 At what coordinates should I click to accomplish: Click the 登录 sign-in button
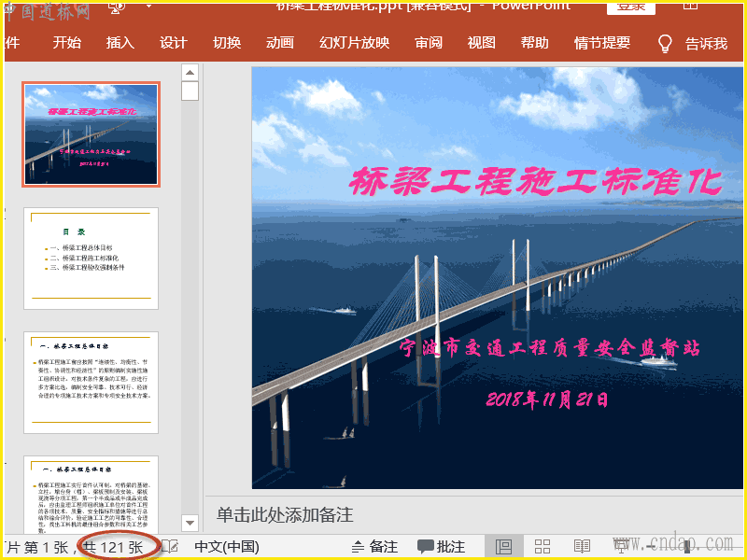pyautogui.click(x=631, y=7)
